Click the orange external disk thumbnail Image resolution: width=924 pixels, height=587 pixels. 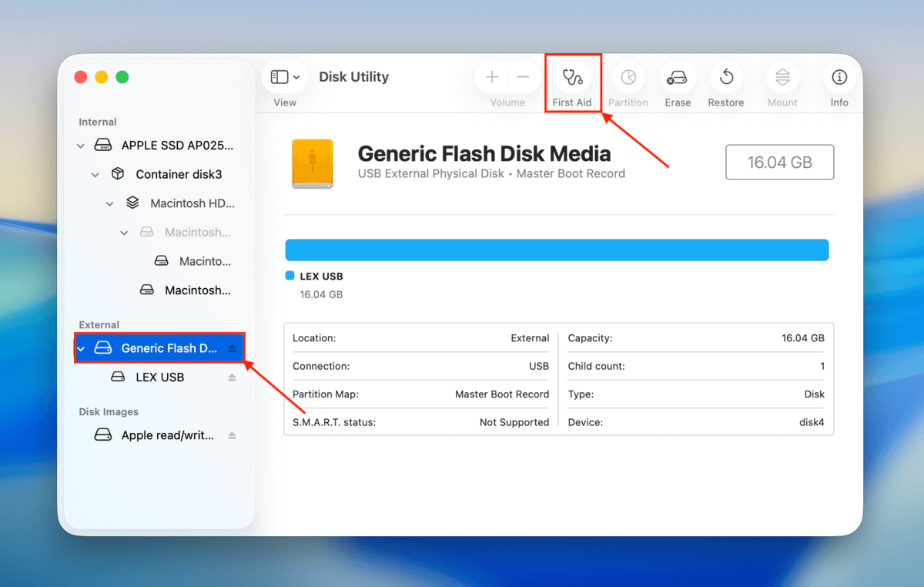312,163
